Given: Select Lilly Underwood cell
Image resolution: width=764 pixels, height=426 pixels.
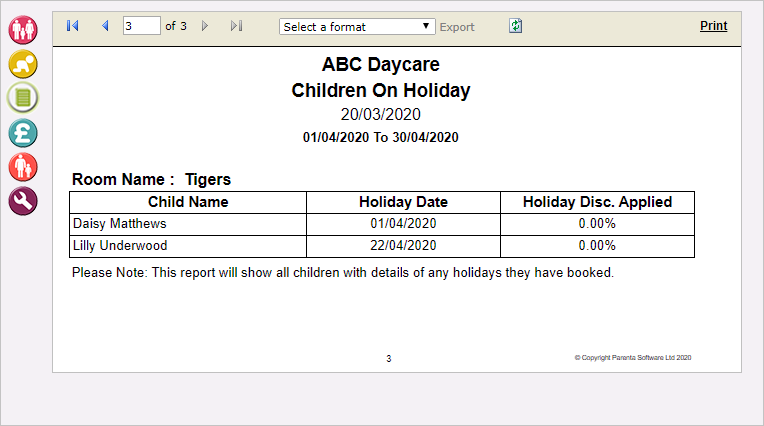Looking at the screenshot, I should click(x=188, y=246).
